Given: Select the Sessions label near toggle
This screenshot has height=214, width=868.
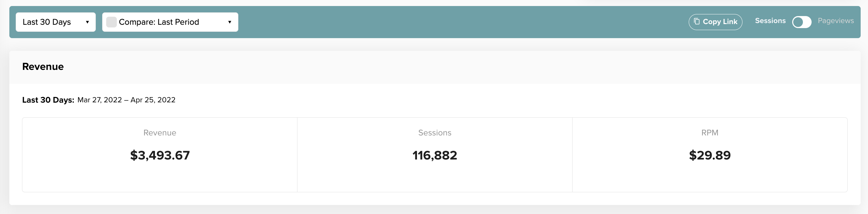Looking at the screenshot, I should pyautogui.click(x=770, y=21).
